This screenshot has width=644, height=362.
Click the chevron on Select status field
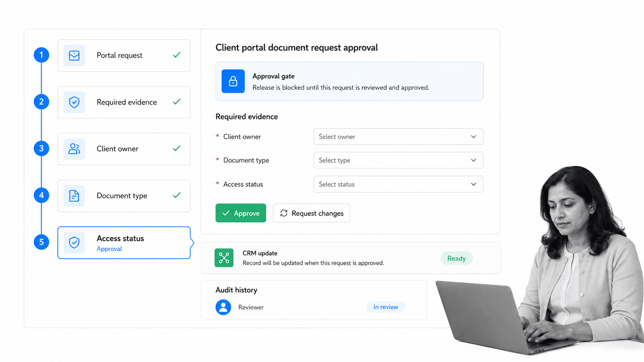tap(473, 184)
